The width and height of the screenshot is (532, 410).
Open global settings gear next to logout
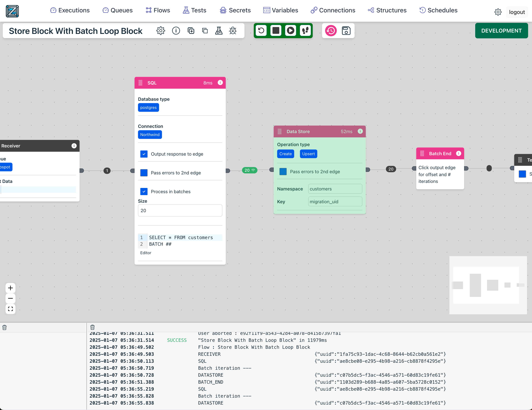[498, 12]
